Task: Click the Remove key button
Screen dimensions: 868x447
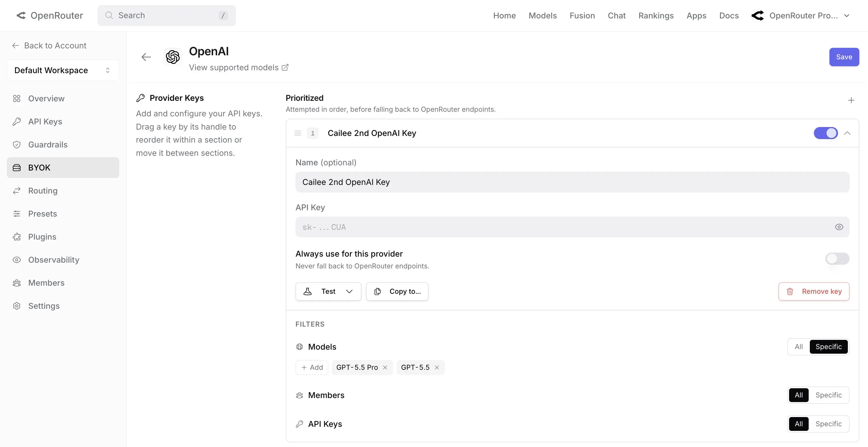Action: (814, 291)
